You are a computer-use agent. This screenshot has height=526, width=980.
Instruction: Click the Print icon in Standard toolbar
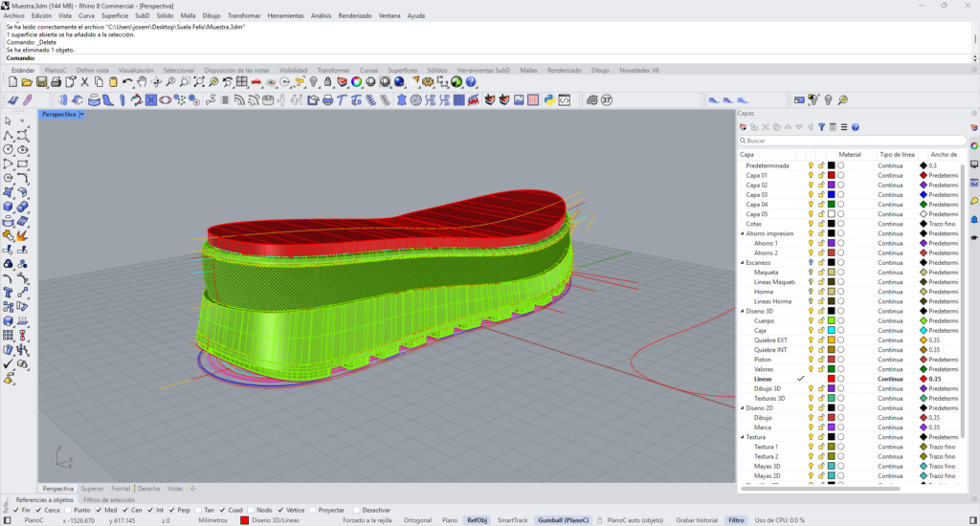click(55, 82)
